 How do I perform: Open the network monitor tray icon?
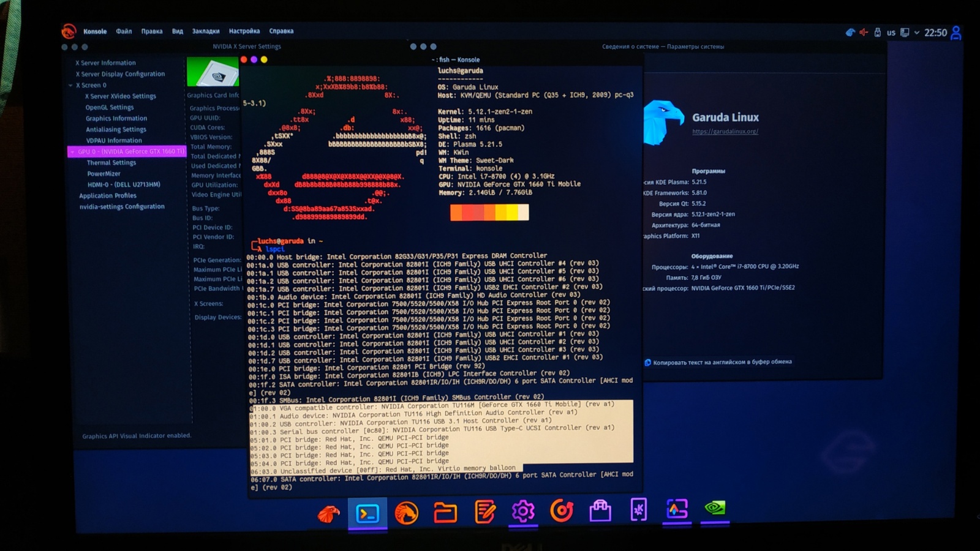(x=905, y=32)
